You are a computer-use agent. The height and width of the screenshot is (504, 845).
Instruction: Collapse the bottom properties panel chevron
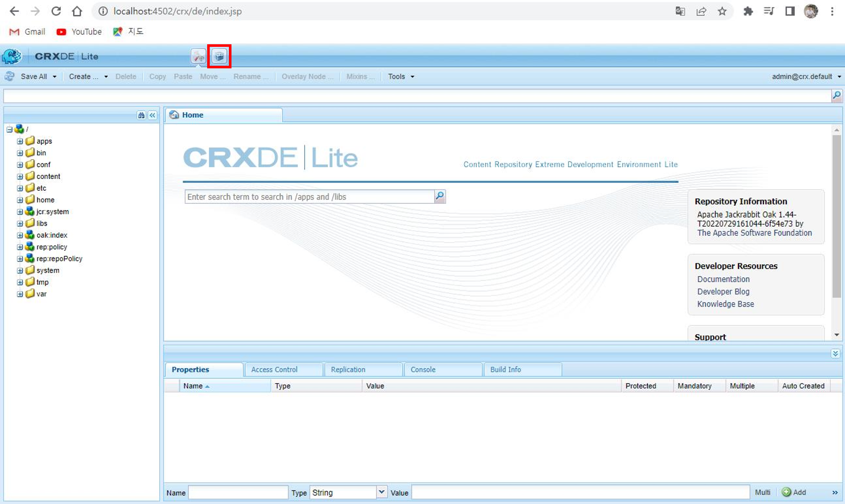(835, 353)
